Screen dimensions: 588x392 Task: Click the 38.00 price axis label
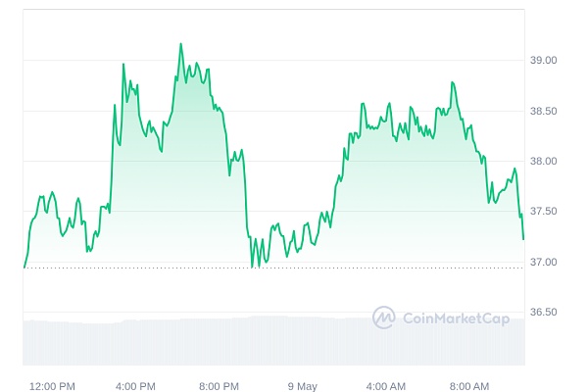click(543, 161)
